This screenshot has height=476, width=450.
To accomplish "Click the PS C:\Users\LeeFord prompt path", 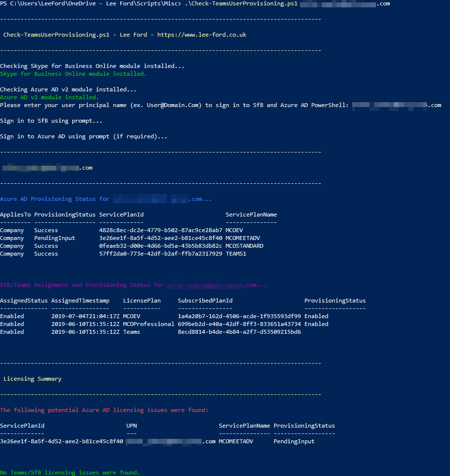I will tap(90, 3).
